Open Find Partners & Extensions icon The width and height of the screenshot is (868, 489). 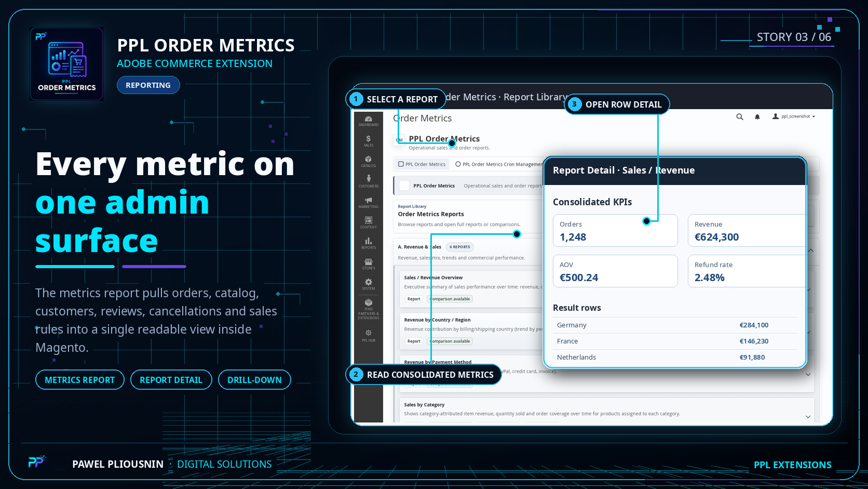[x=368, y=309]
